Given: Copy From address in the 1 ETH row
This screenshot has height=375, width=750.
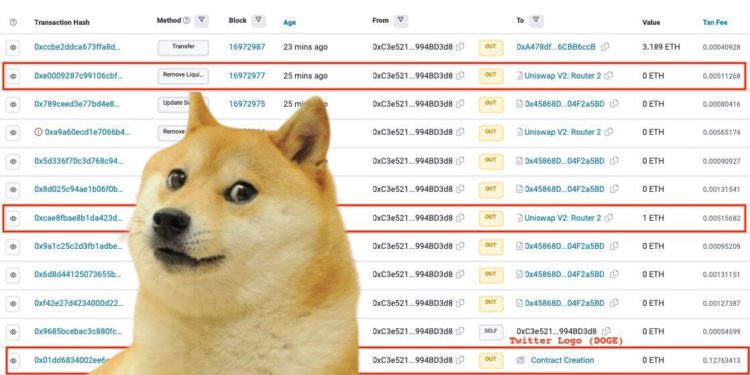Looking at the screenshot, I should tap(460, 218).
